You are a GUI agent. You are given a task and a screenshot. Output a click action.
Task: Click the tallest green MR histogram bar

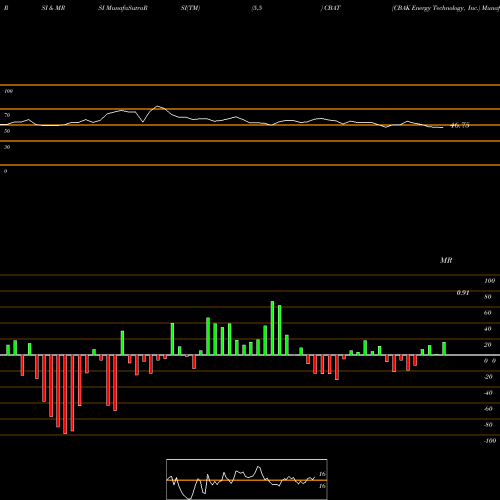[x=272, y=328]
